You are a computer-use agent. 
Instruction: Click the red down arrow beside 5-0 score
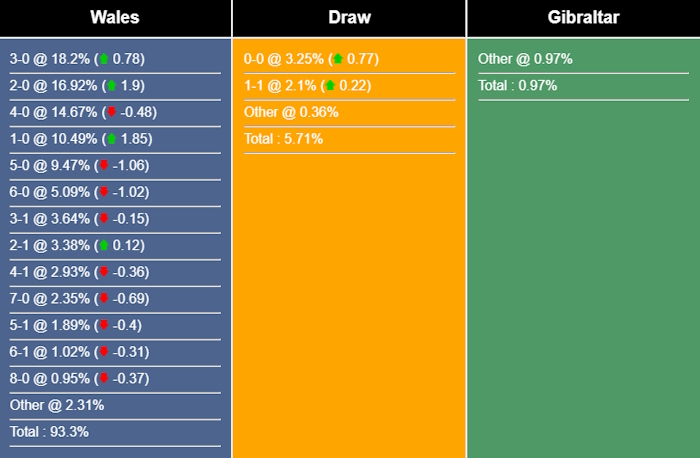point(102,166)
